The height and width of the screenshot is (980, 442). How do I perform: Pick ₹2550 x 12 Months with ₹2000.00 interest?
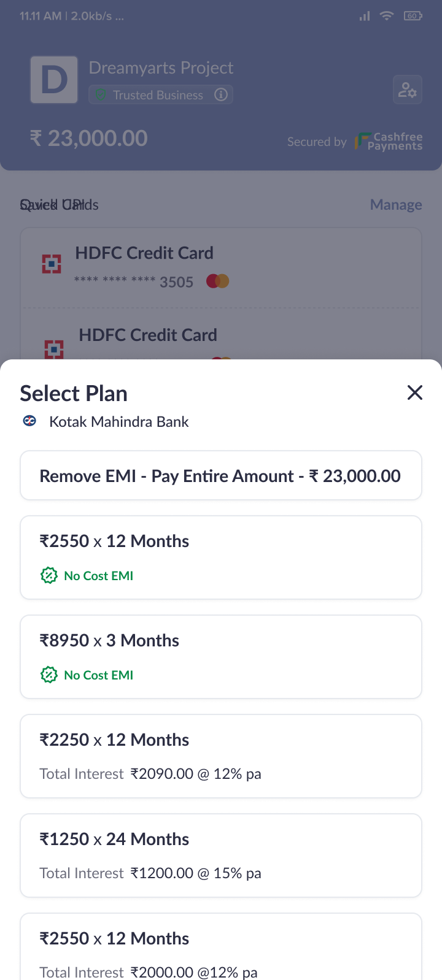[x=221, y=947]
